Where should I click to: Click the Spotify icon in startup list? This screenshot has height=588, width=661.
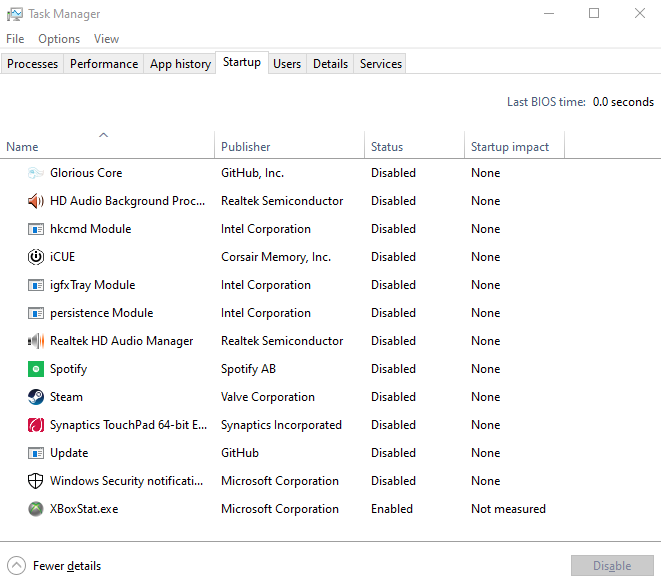36,369
